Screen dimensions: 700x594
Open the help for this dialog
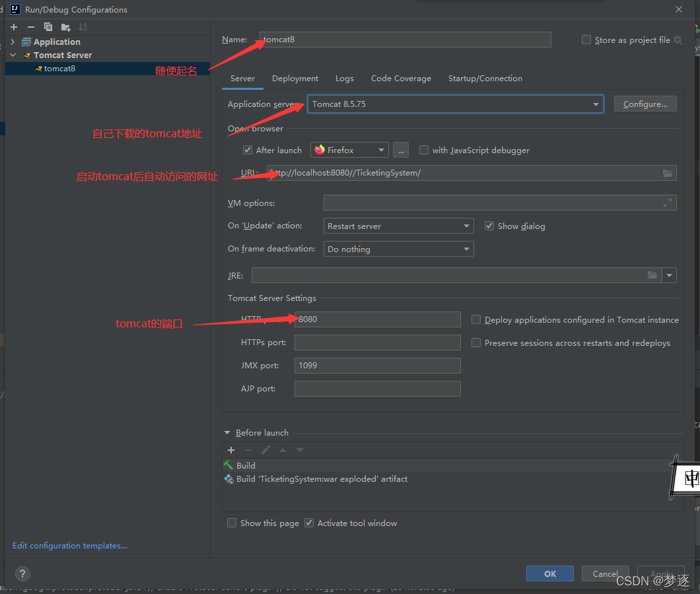[22, 574]
